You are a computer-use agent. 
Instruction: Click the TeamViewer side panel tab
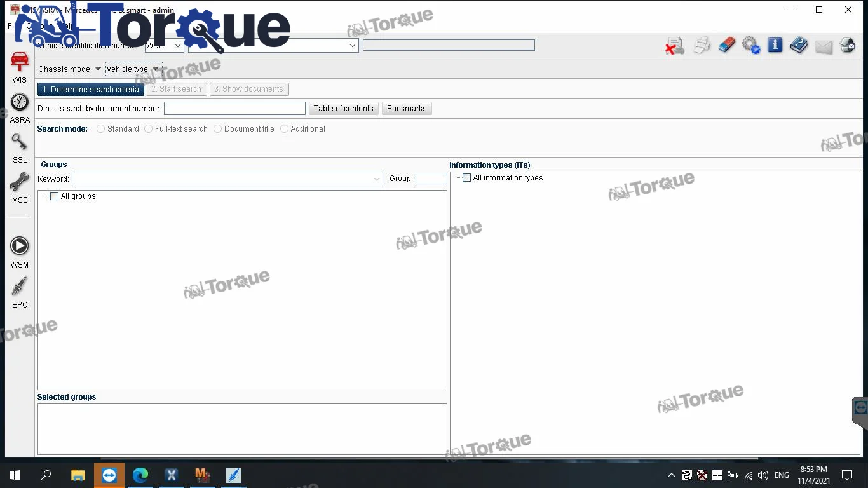point(860,411)
